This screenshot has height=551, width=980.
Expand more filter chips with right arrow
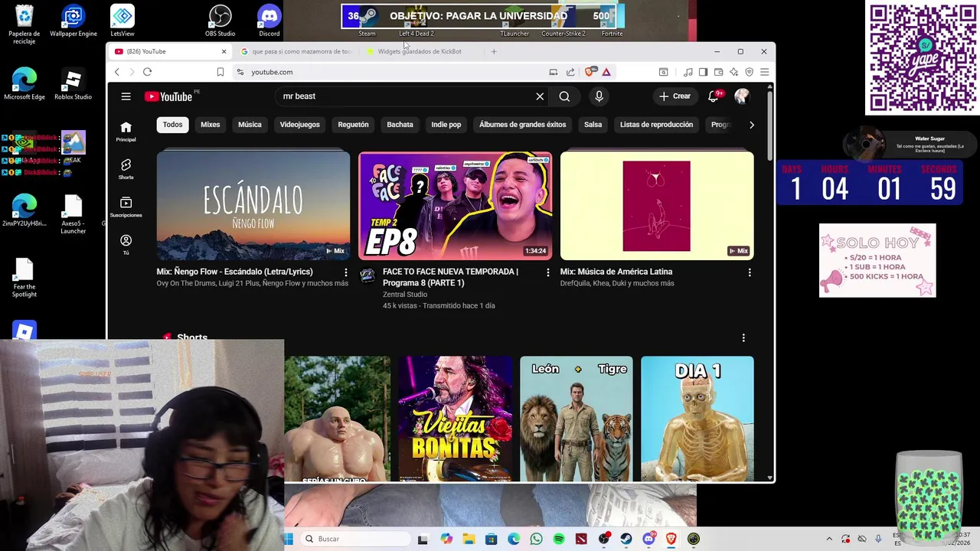coord(751,125)
